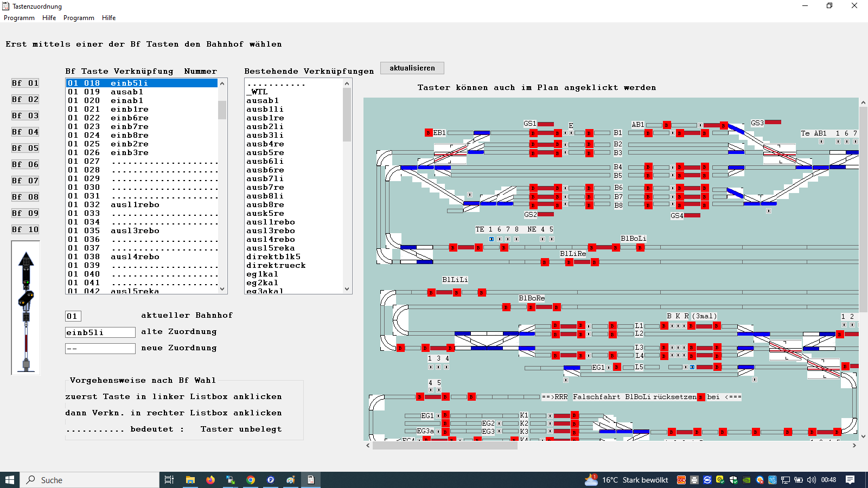Screen dimensions: 868x488
Task: Select eg1kal in links list
Action: tap(293, 274)
